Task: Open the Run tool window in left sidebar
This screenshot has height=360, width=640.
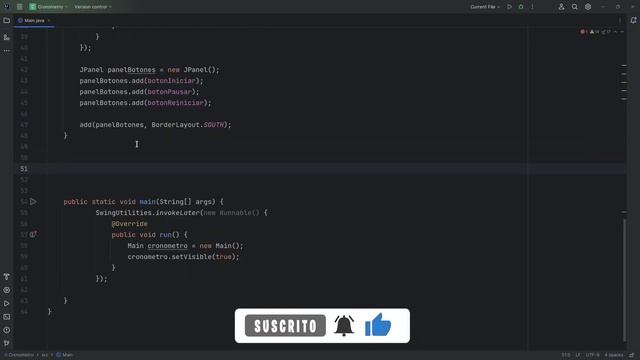Action: click(x=7, y=304)
